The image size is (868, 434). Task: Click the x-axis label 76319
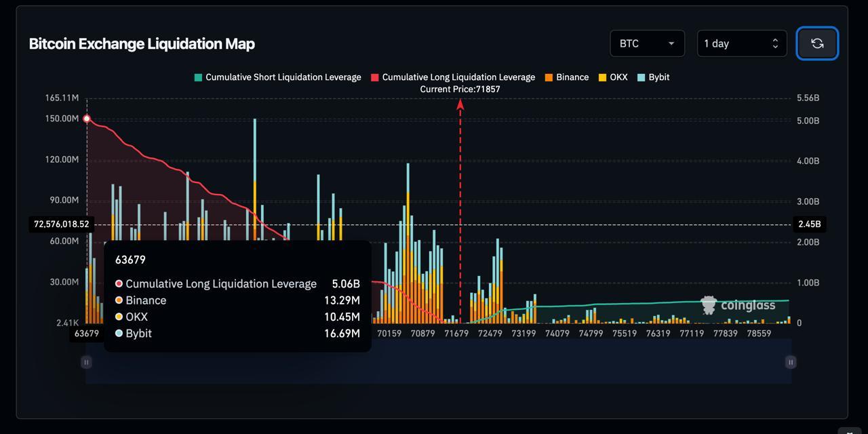click(658, 333)
